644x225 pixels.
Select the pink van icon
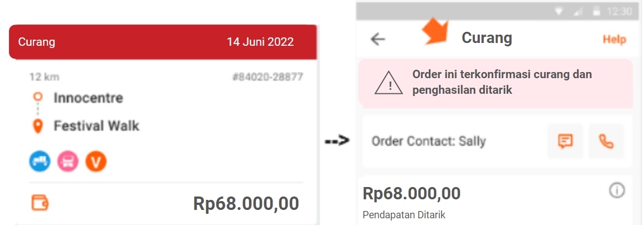[x=68, y=161]
